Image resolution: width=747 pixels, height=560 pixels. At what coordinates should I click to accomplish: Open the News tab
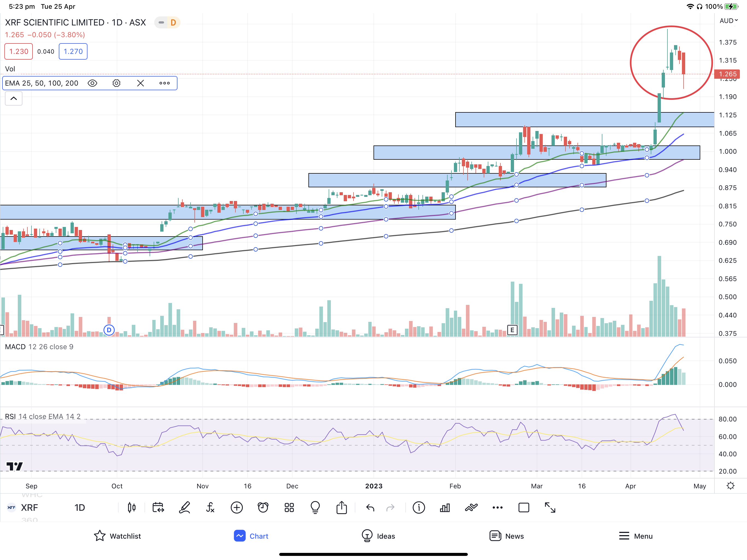pyautogui.click(x=507, y=536)
